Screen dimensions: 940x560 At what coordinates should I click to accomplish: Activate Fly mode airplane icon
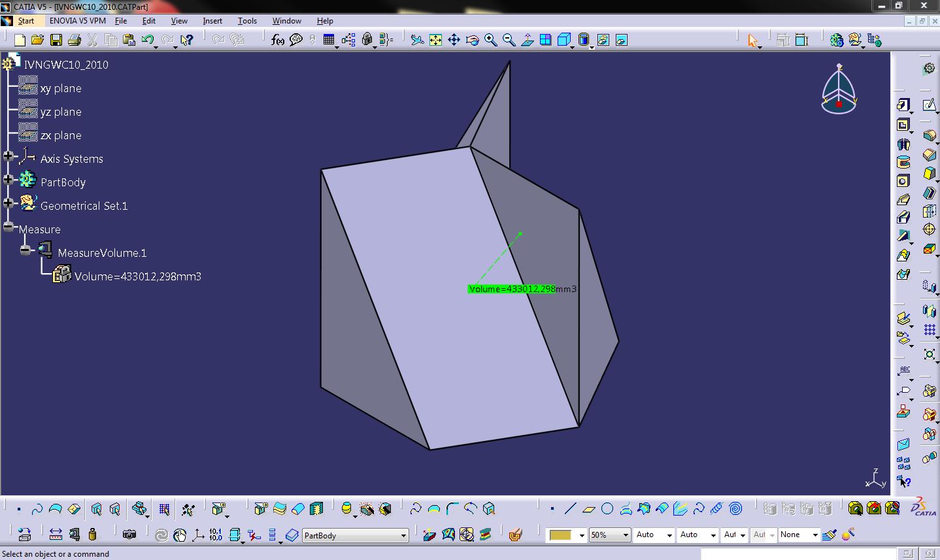(417, 40)
